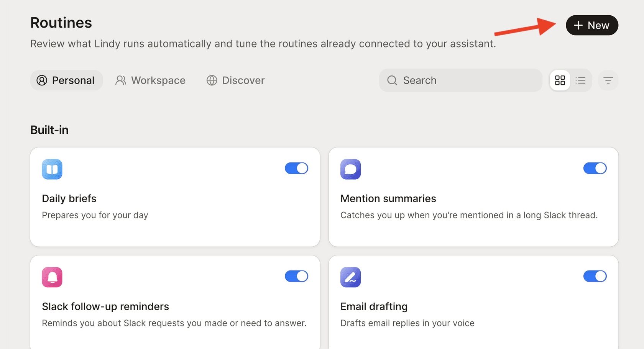Open the filter options
This screenshot has width=644, height=349.
(x=608, y=80)
